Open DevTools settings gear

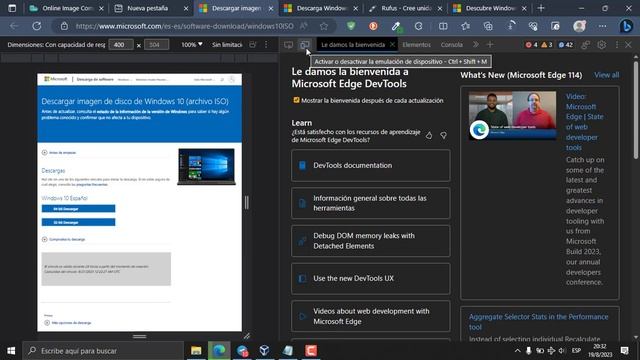[601, 45]
